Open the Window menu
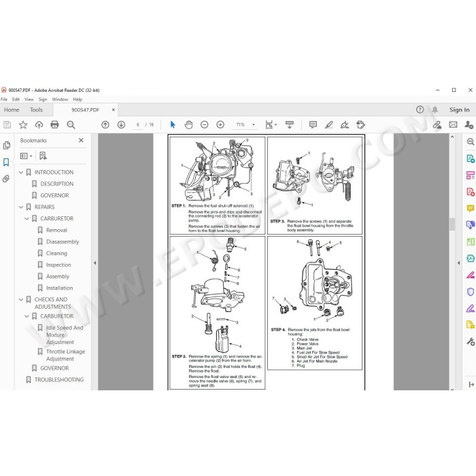The height and width of the screenshot is (476, 476). 60,99
